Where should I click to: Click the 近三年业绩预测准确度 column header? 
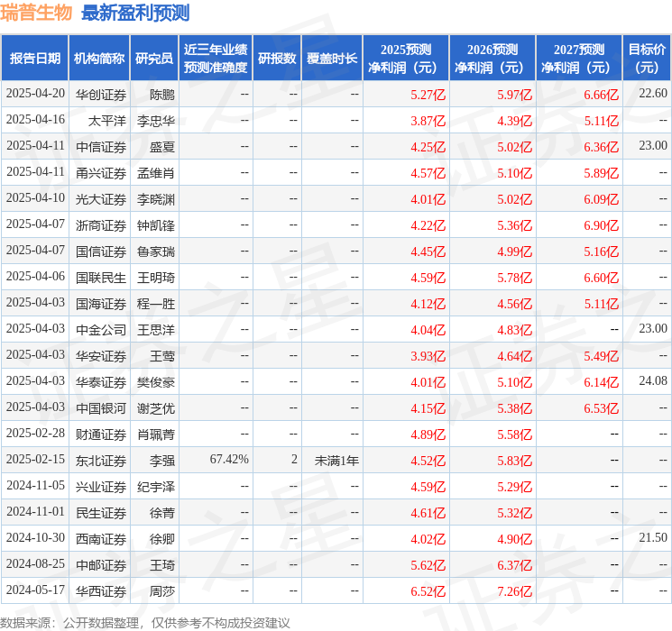click(216, 58)
